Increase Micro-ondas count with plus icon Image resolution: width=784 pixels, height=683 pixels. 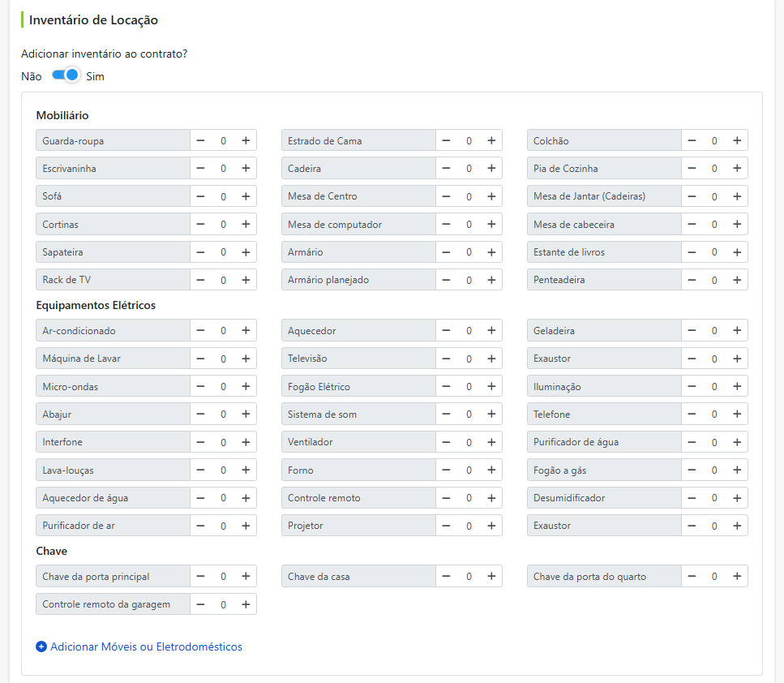(x=246, y=386)
